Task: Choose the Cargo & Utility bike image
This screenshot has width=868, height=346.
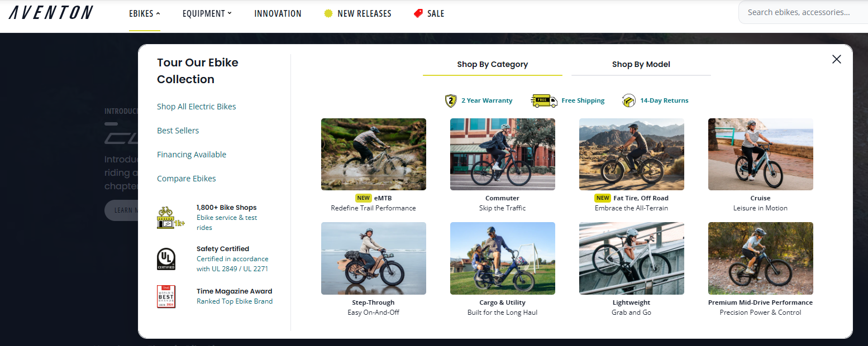Action: [x=502, y=258]
